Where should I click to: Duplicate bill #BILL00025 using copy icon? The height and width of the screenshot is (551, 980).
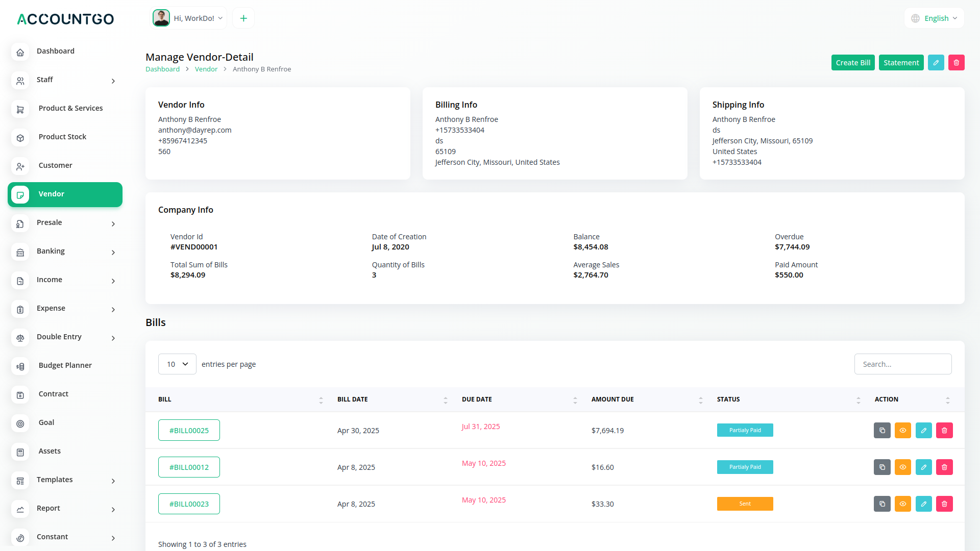click(x=881, y=430)
